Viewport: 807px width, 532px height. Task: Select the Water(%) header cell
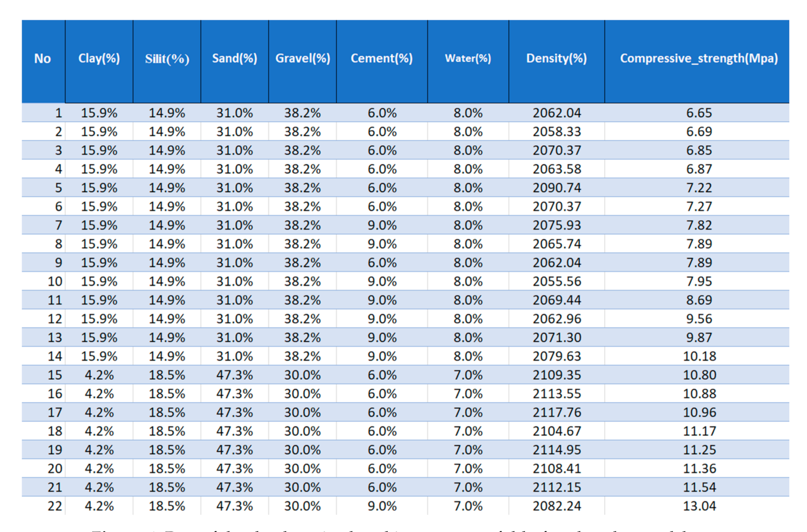(x=468, y=59)
